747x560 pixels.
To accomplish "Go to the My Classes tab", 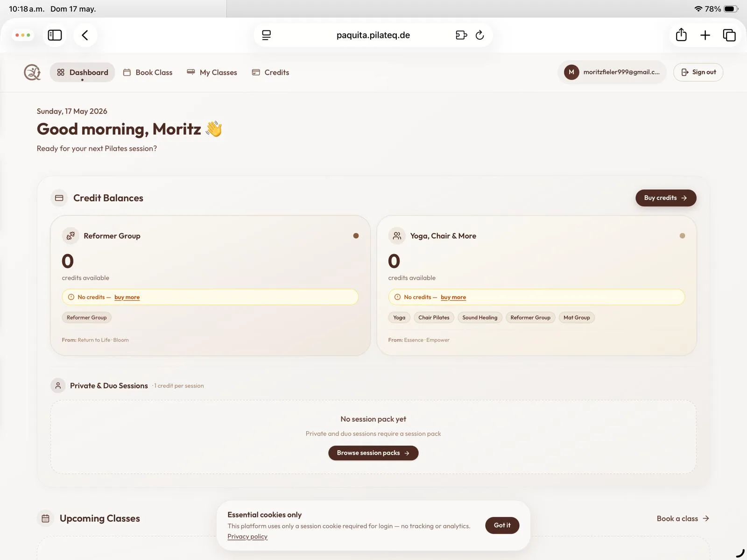I will [x=212, y=72].
